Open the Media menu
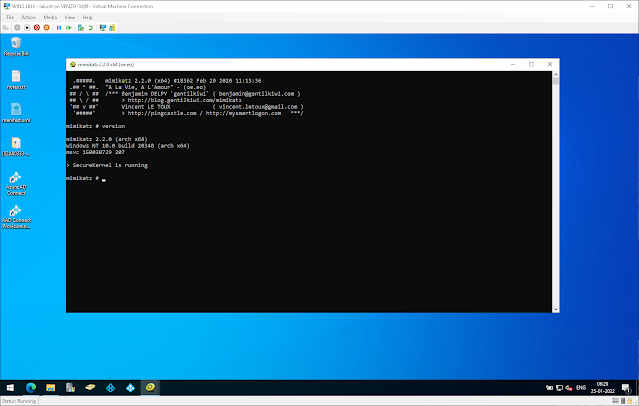 click(50, 17)
